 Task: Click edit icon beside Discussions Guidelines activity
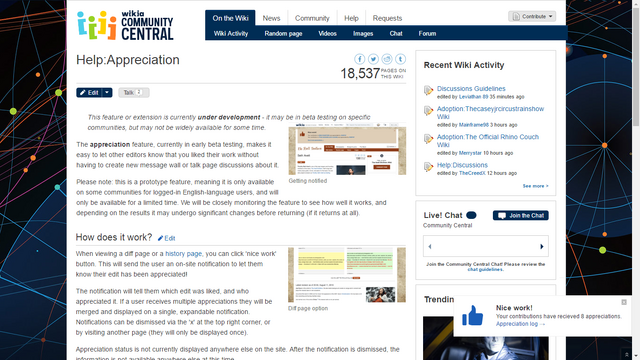(x=428, y=90)
